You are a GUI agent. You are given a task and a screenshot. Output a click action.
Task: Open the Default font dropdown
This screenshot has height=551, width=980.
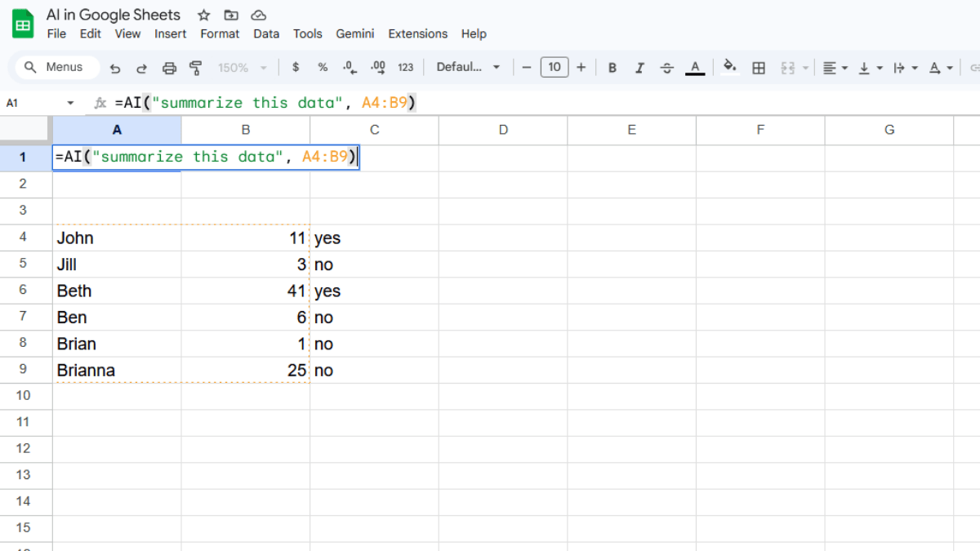(x=468, y=67)
